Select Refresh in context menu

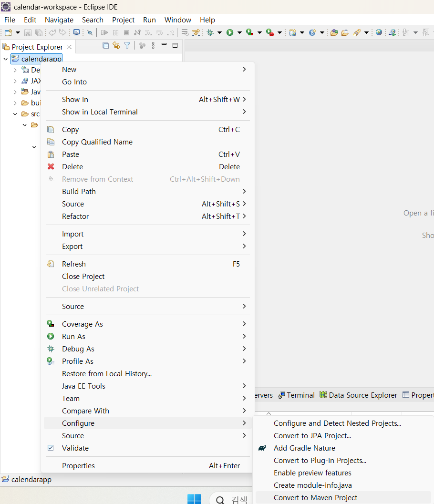(x=147, y=264)
